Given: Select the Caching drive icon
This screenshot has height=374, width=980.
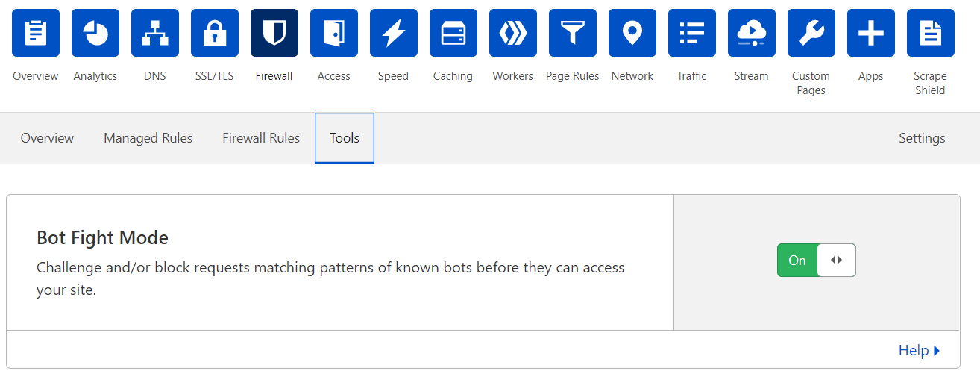Looking at the screenshot, I should point(453,33).
